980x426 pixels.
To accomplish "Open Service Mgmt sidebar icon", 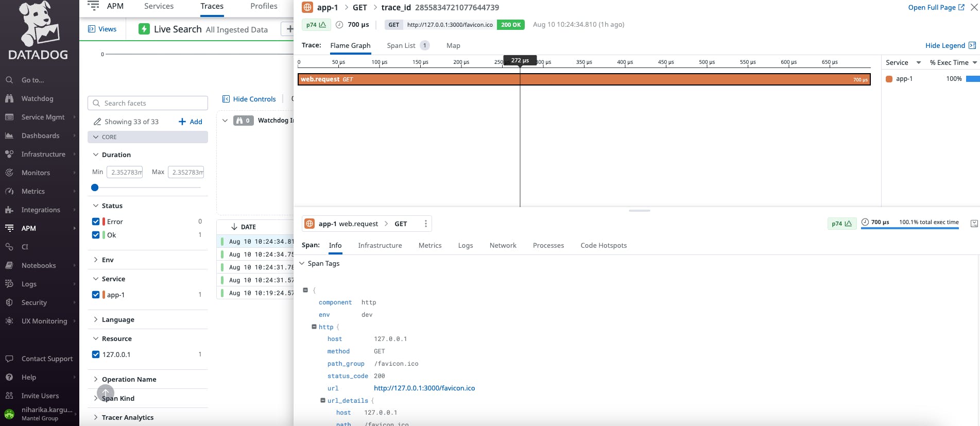I will (9, 117).
